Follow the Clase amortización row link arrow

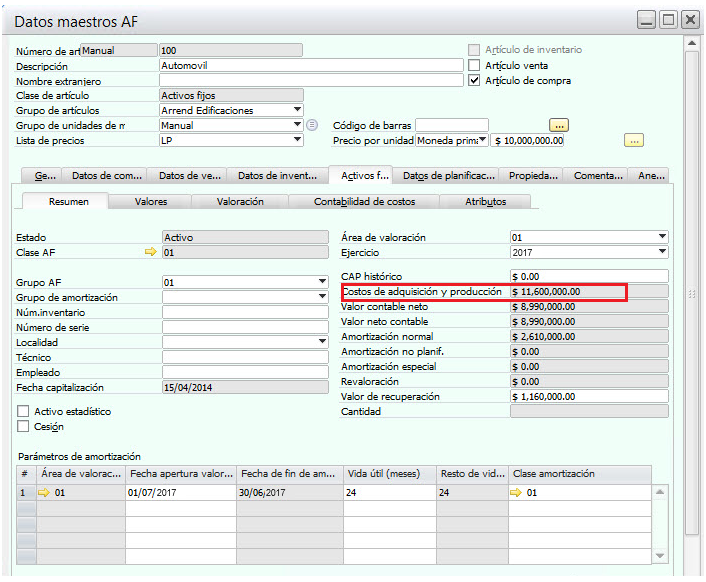click(x=517, y=493)
